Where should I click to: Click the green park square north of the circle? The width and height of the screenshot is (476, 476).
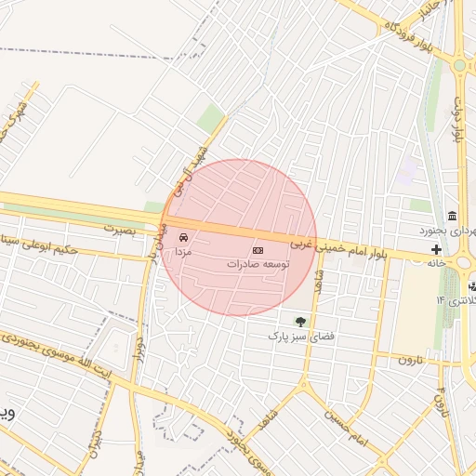pyautogui.click(x=211, y=119)
